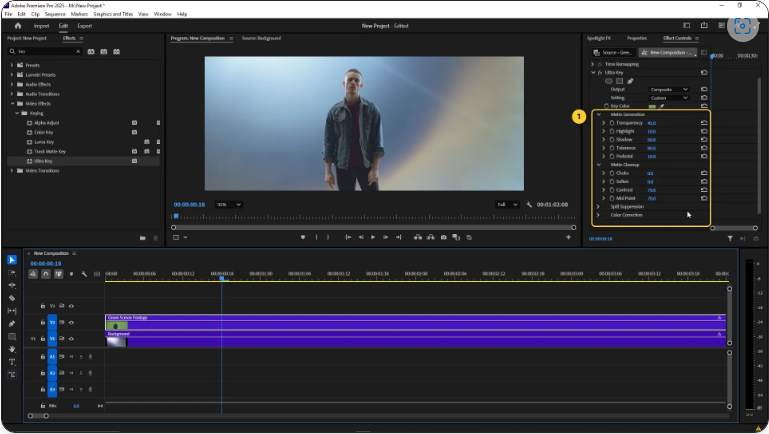Collapse the Matte Cleanup group
Viewport: 769px width, 434px height.
[x=599, y=165]
